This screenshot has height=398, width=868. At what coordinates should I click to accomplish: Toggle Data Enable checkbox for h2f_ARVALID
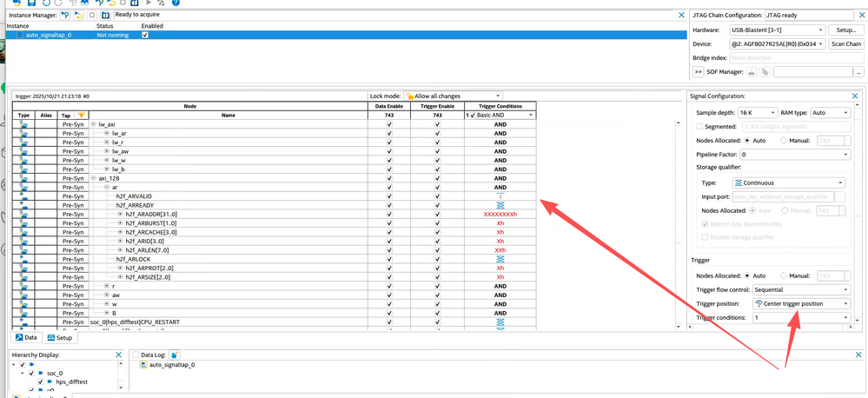tap(389, 196)
